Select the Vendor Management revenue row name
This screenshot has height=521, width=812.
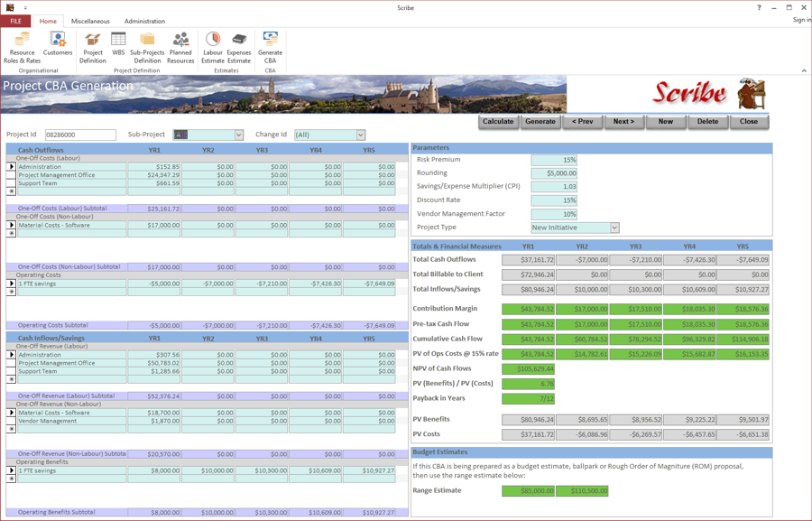72,422
